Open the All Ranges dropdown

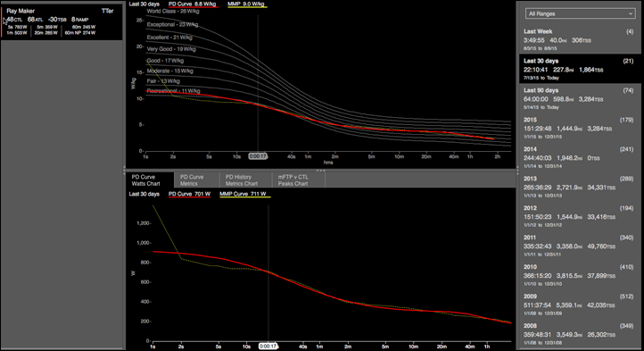click(x=580, y=13)
